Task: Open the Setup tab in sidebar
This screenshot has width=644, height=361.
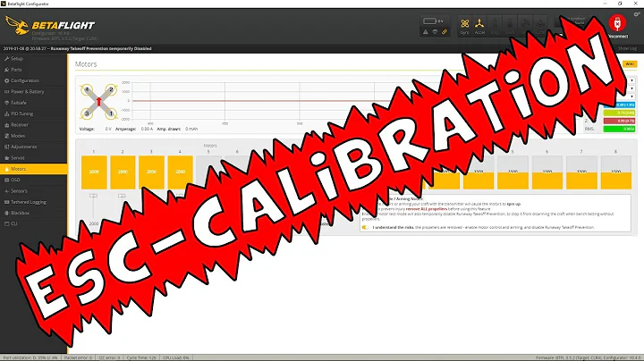Action: (33, 59)
